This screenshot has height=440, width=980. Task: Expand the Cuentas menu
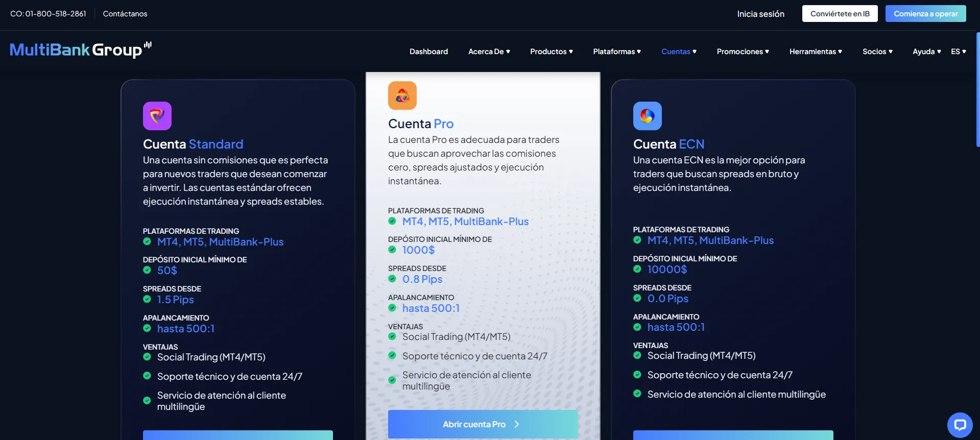tap(679, 52)
